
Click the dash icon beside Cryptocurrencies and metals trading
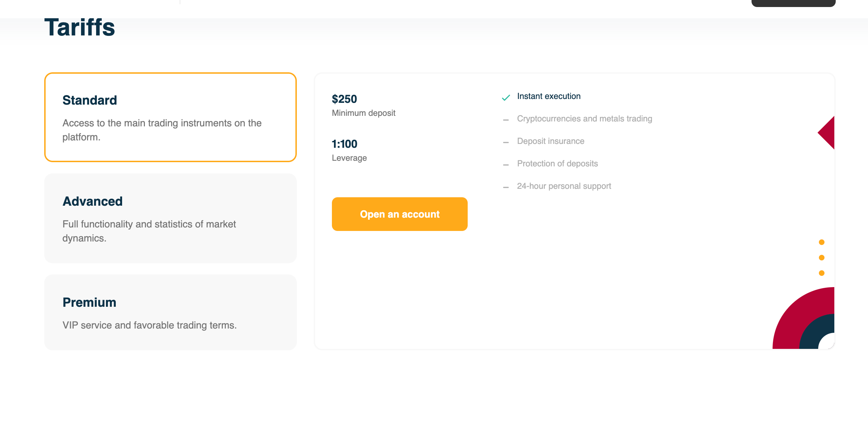coord(506,120)
